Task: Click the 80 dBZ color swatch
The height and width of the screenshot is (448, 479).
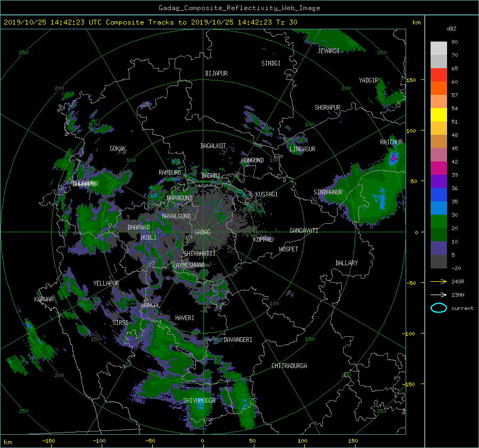Action: click(439, 48)
